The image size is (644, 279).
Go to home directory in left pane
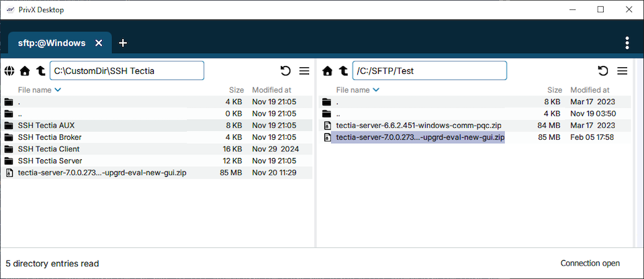pyautogui.click(x=25, y=71)
